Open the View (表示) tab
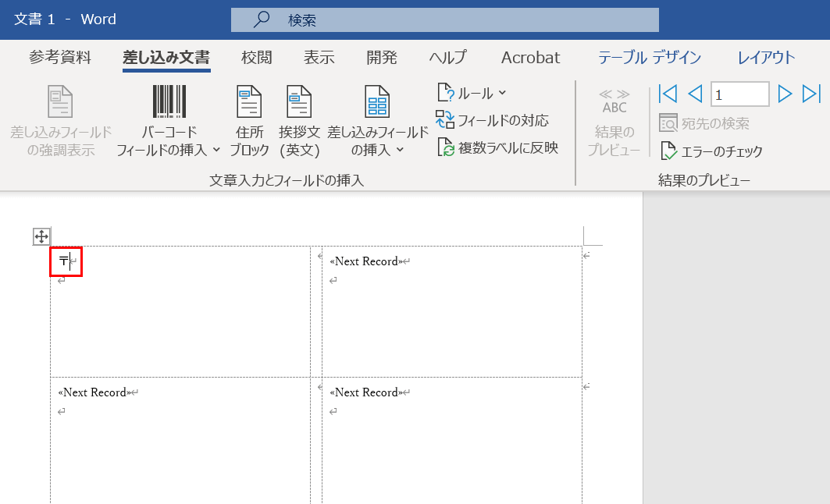 click(319, 58)
